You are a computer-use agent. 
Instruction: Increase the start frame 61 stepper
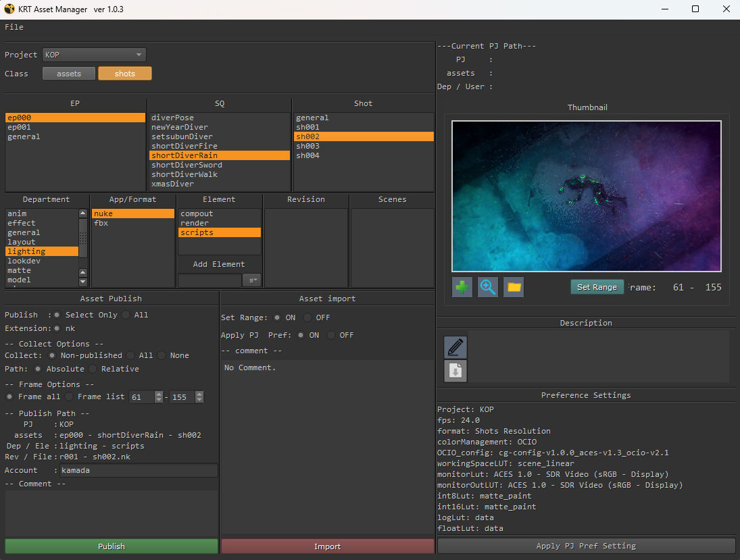pyautogui.click(x=159, y=394)
